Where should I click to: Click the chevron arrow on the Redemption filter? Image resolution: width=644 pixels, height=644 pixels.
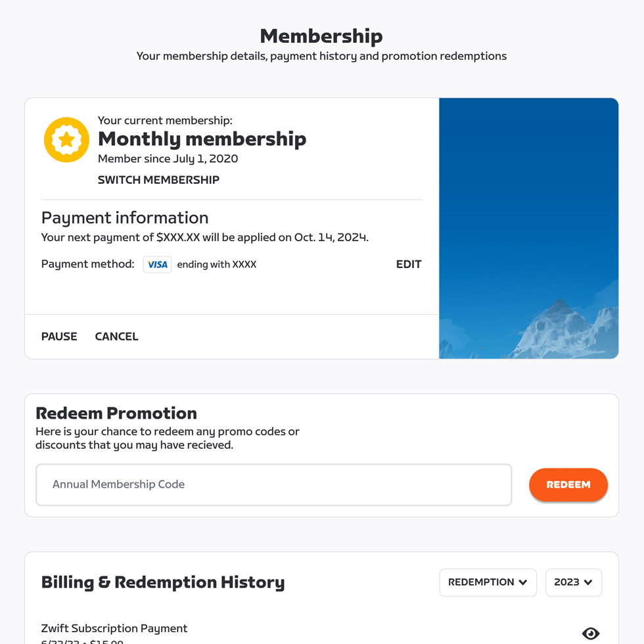click(x=523, y=582)
